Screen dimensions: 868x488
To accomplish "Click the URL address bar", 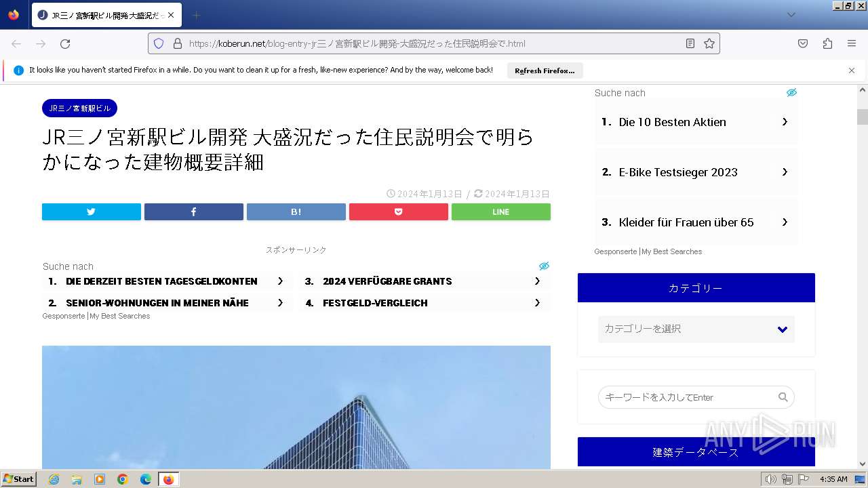I will (434, 43).
